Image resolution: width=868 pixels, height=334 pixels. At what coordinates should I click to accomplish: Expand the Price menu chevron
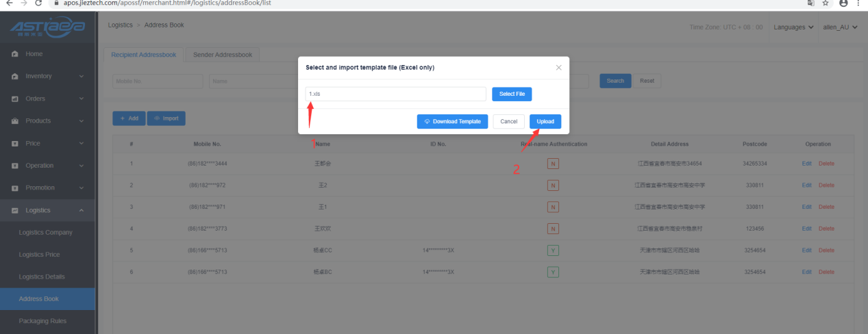(x=82, y=143)
